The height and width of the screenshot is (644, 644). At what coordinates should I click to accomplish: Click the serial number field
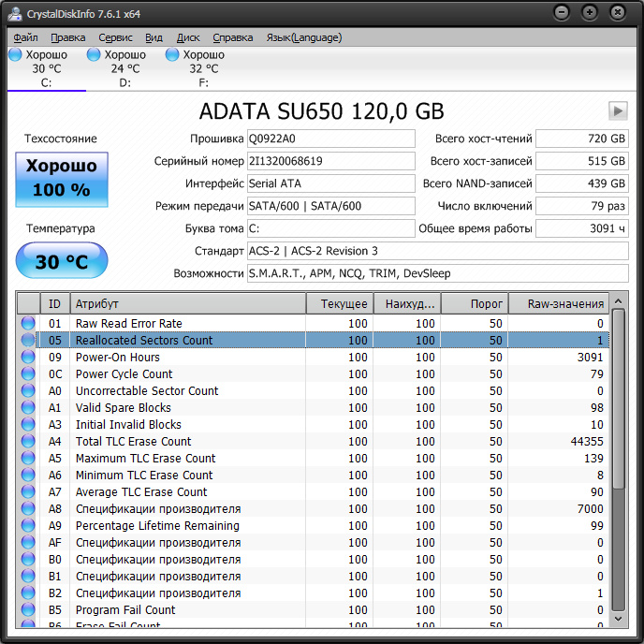point(330,161)
